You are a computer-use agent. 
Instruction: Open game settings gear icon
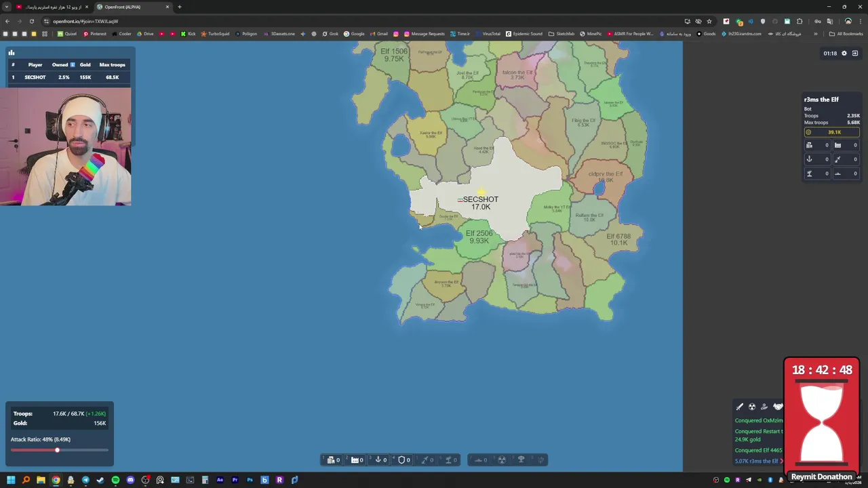tap(844, 54)
